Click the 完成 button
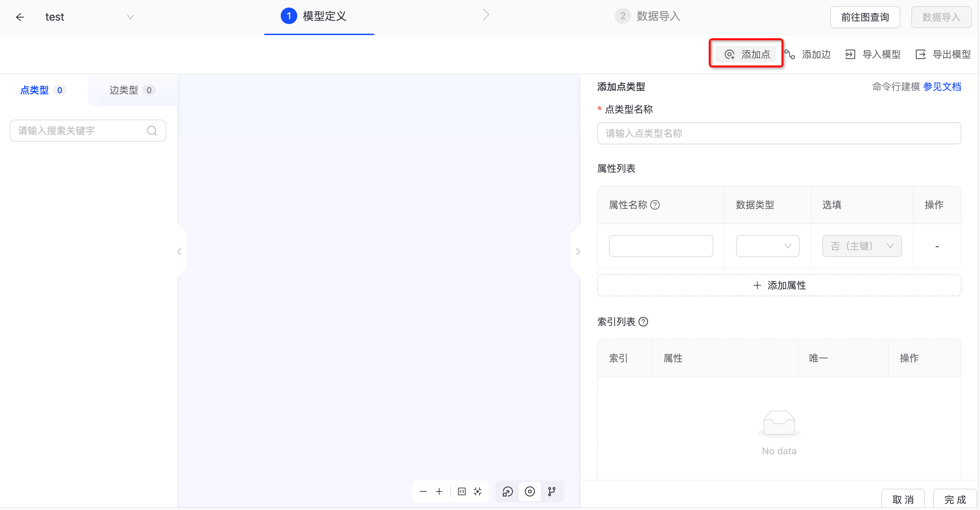Viewport: 980px width, 510px height. [x=955, y=499]
